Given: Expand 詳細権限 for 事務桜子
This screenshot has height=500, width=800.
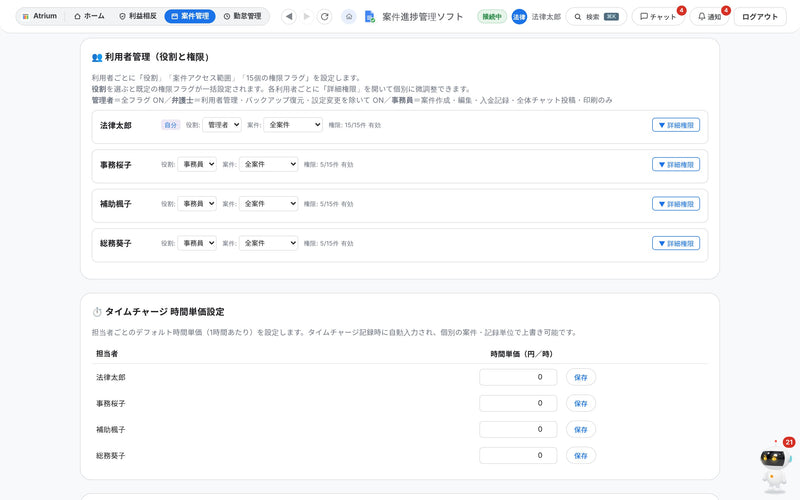Looking at the screenshot, I should (x=676, y=165).
